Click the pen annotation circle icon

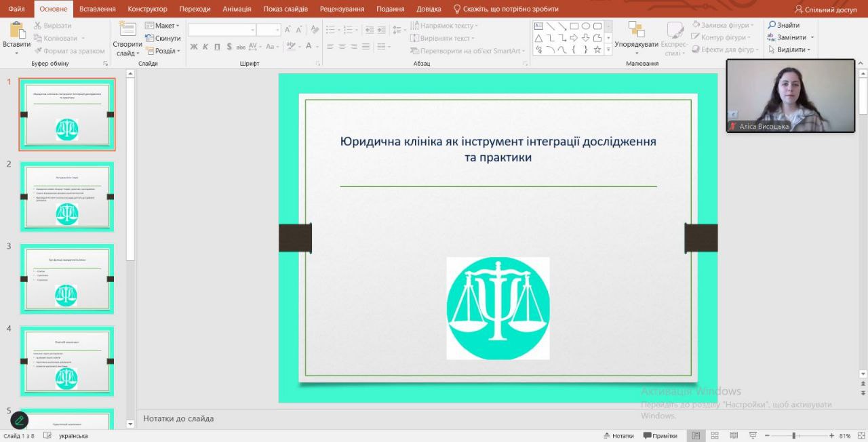pos(19,420)
